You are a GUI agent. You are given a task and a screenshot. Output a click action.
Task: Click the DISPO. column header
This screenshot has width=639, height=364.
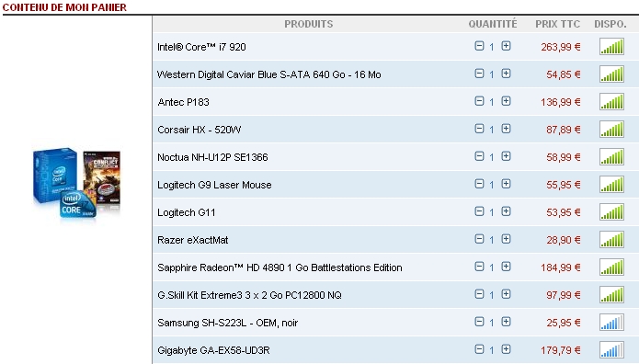(x=610, y=24)
